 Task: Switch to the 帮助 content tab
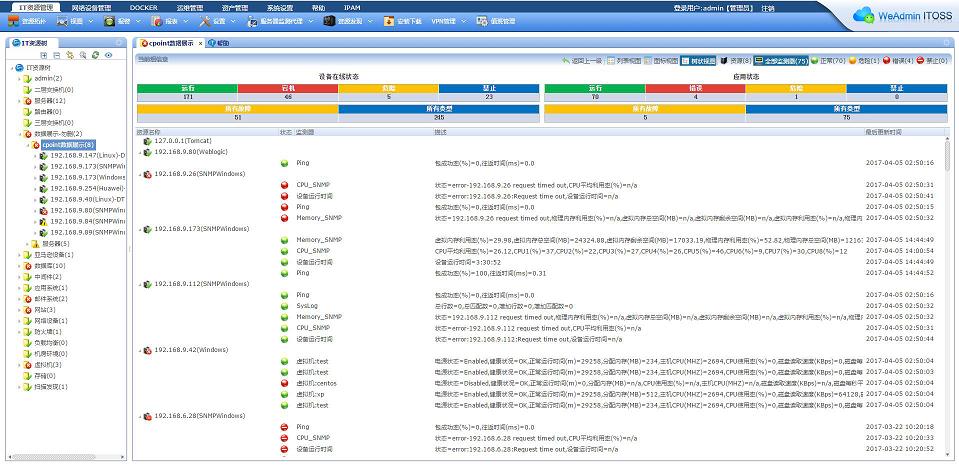pyautogui.click(x=220, y=44)
